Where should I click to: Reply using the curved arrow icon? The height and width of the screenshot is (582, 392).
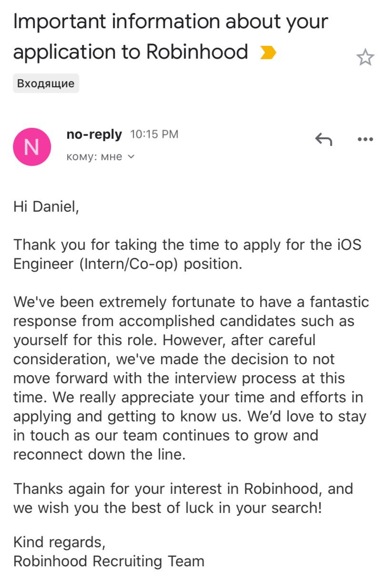pos(324,139)
